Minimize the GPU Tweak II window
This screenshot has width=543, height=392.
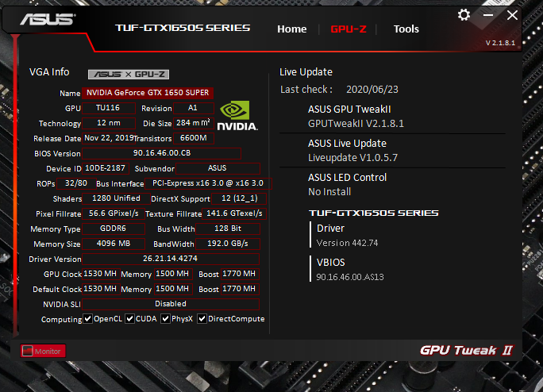[488, 15]
